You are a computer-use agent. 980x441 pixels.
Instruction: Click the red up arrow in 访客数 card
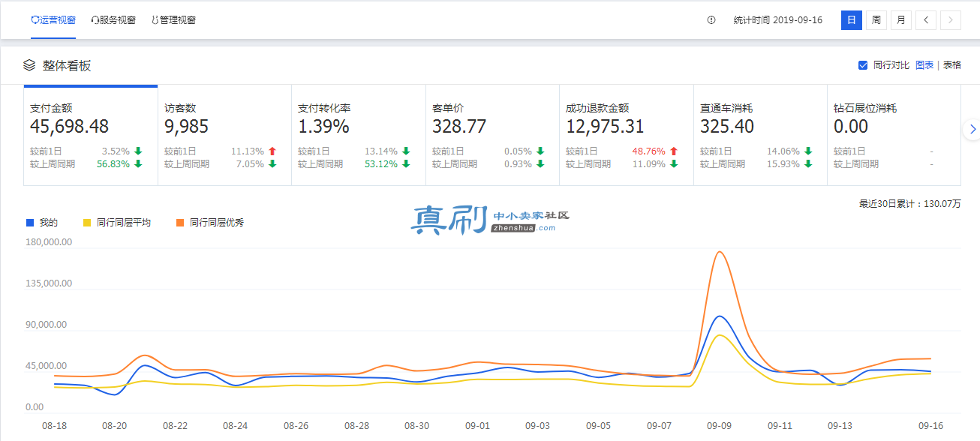pos(272,151)
